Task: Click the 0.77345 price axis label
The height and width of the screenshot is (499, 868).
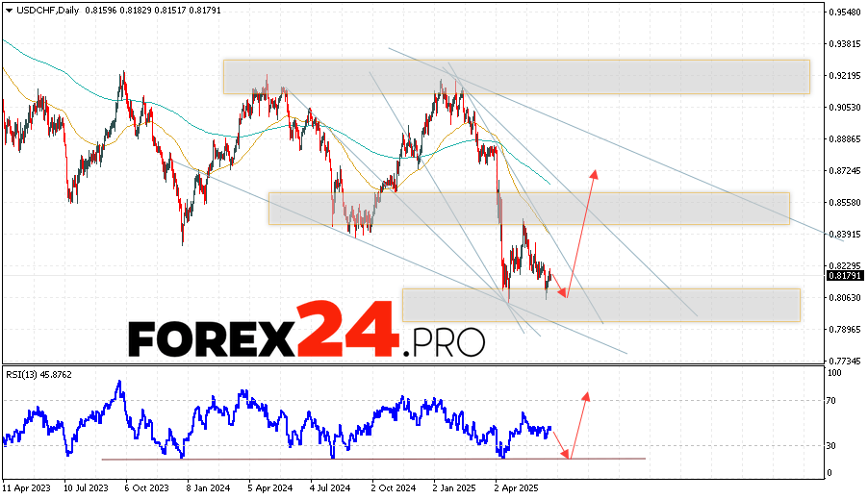Action: [x=843, y=361]
